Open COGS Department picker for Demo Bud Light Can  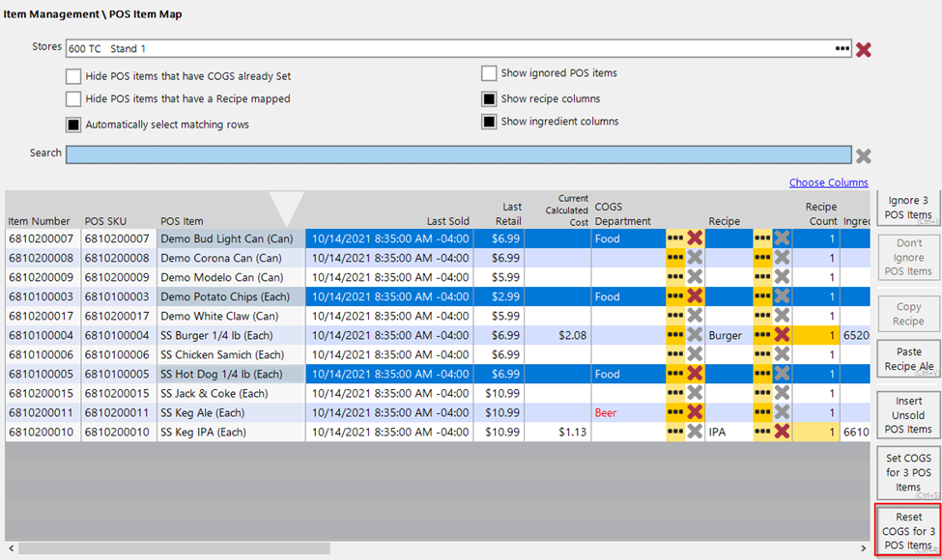point(675,238)
